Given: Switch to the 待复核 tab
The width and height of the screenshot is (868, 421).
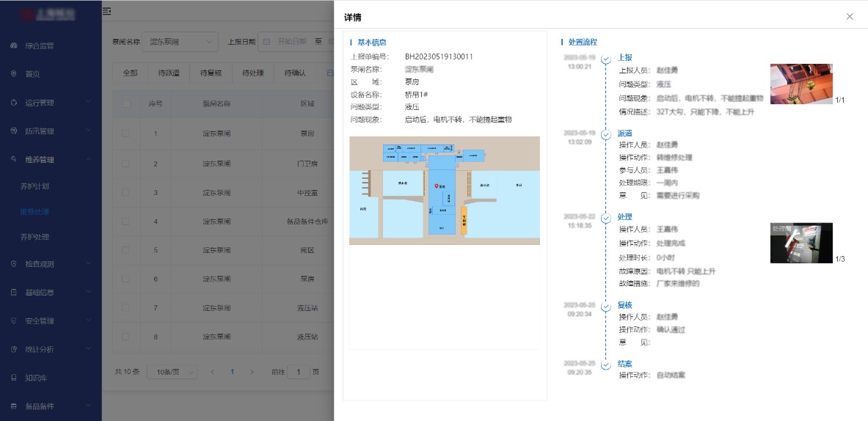Looking at the screenshot, I should point(205,73).
